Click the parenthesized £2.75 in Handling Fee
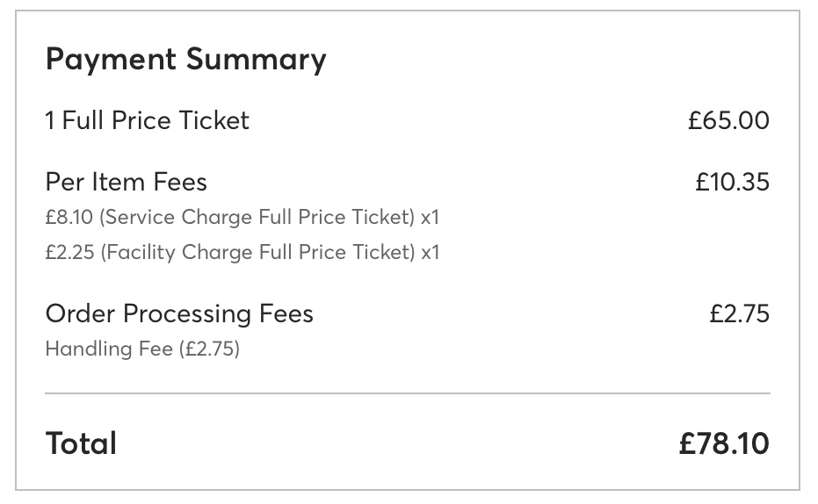Image resolution: width=818 pixels, height=504 pixels. click(209, 349)
